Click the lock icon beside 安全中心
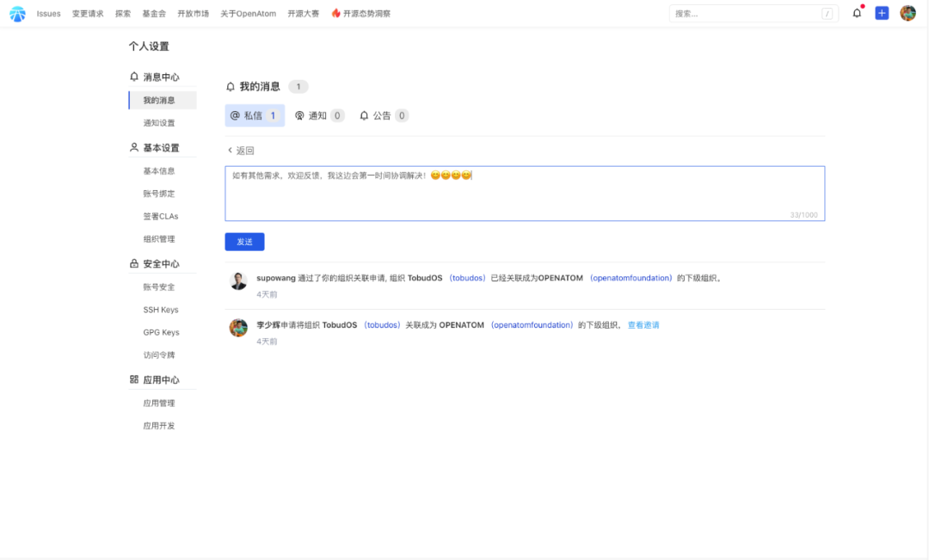 point(134,263)
